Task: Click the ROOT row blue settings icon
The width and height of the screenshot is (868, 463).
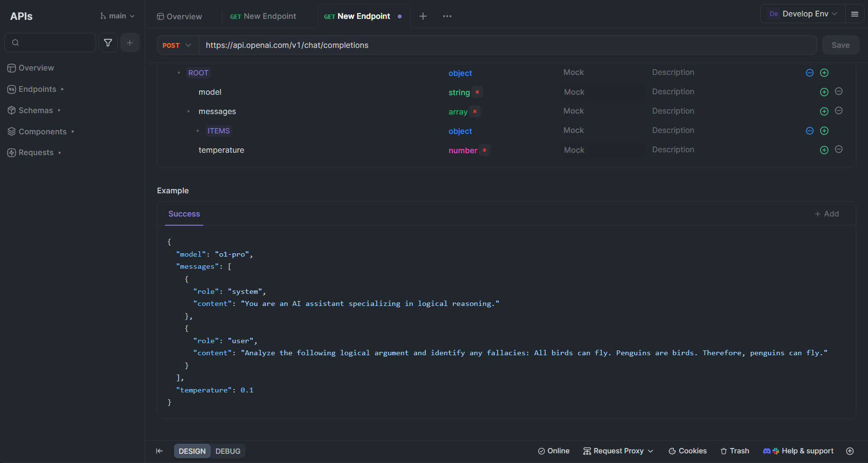Action: pos(810,73)
